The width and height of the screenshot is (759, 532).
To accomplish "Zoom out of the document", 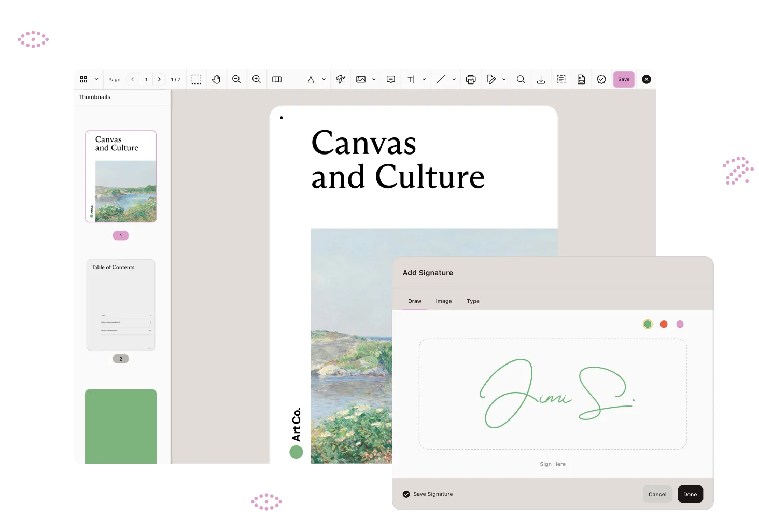I will pos(236,79).
